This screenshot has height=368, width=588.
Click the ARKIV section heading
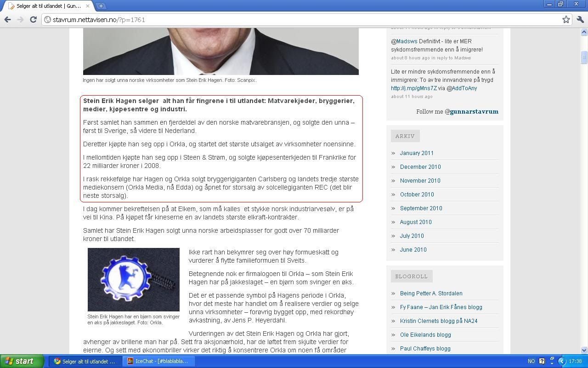coord(405,136)
